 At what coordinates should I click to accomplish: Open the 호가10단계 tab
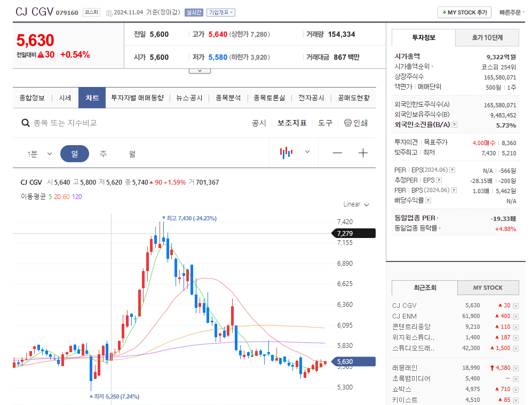coord(487,37)
